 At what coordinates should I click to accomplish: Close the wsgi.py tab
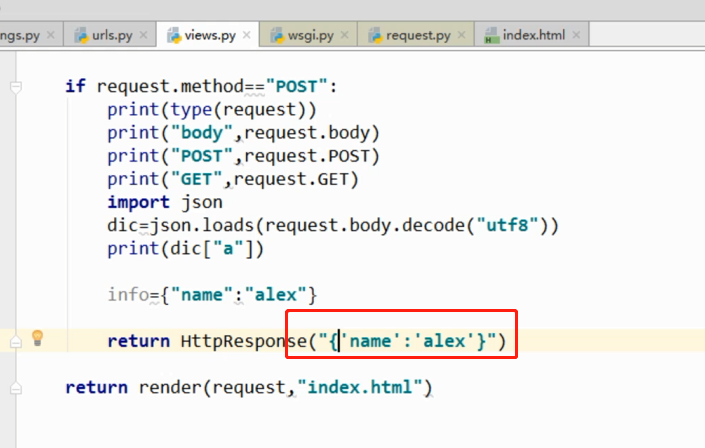click(x=344, y=35)
